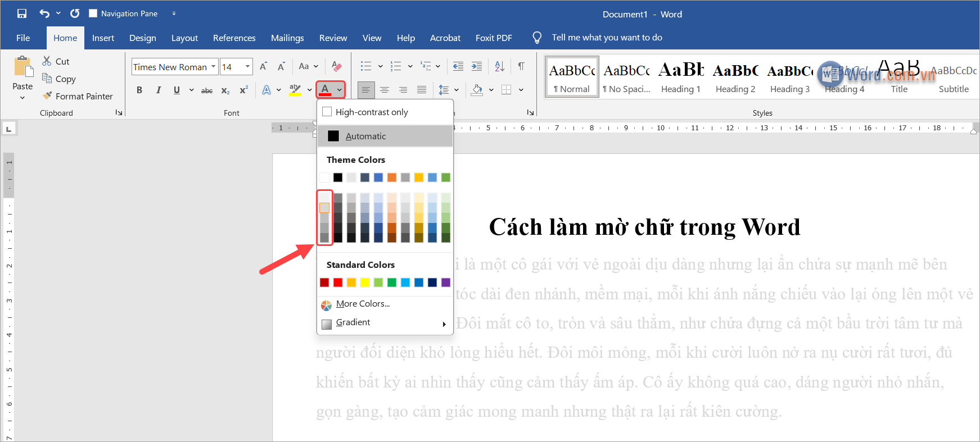Sort the selected text A to Z
The height and width of the screenshot is (442, 980).
[x=500, y=66]
